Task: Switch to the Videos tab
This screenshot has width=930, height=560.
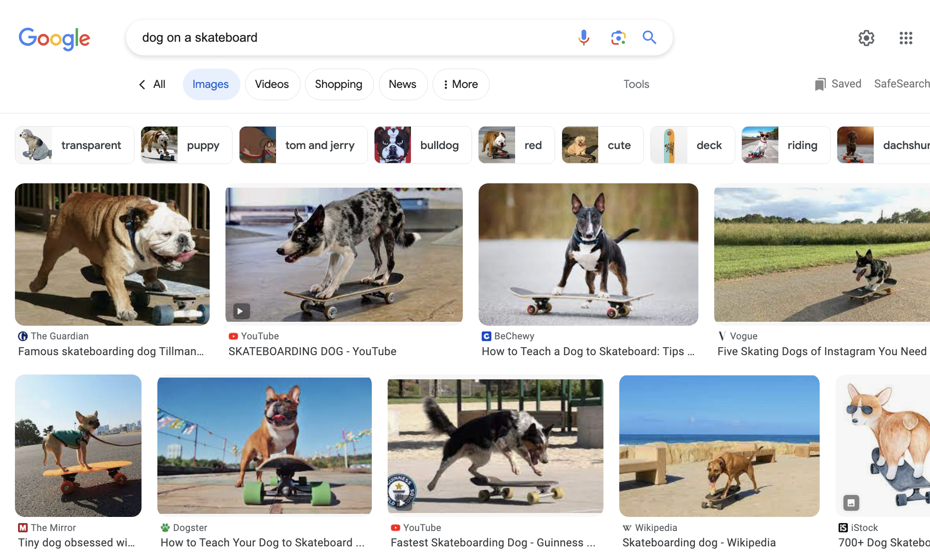Action: (x=272, y=84)
